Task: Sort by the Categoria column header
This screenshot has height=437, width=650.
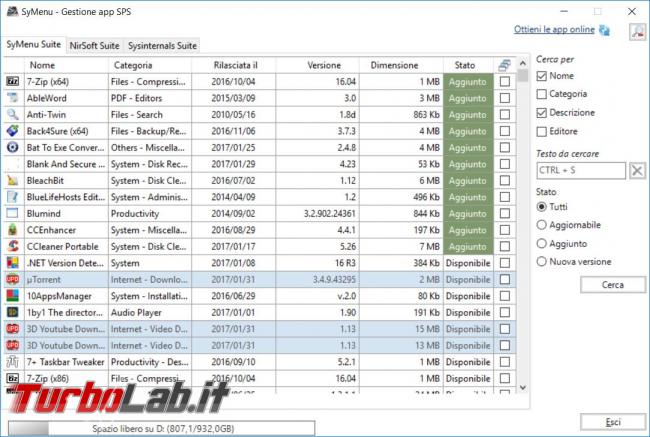Action: tap(150, 65)
